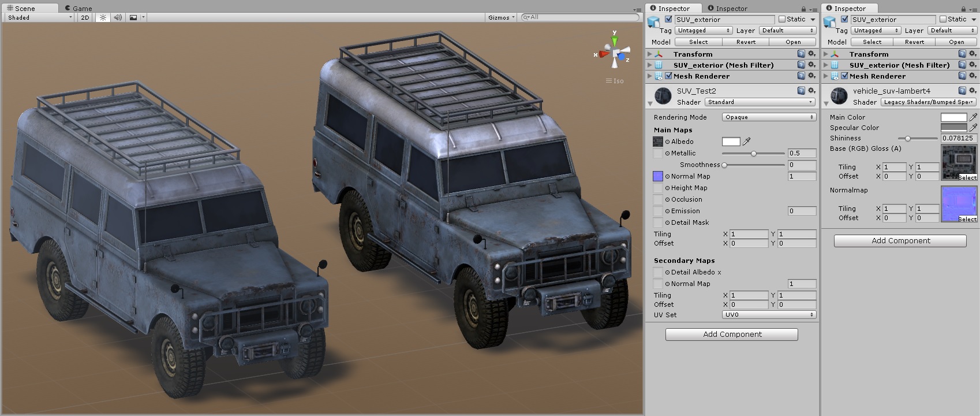Click the Metallic slider handle
The width and height of the screenshot is (980, 416).
click(753, 153)
